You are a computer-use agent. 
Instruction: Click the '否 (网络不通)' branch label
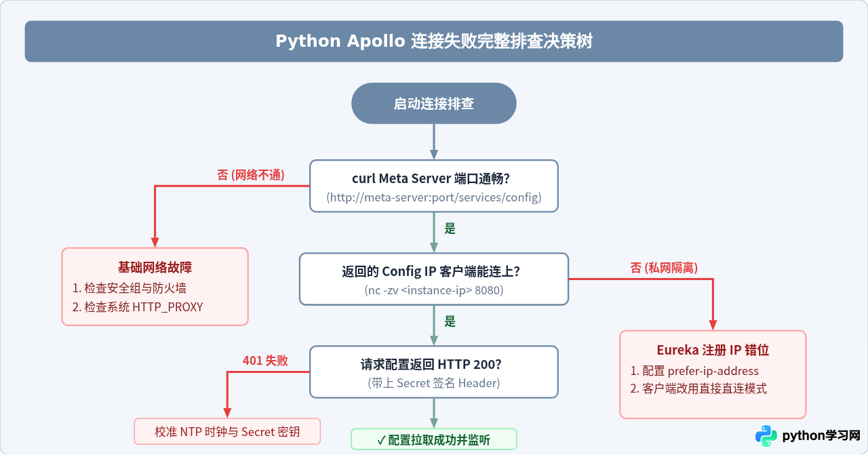(251, 175)
